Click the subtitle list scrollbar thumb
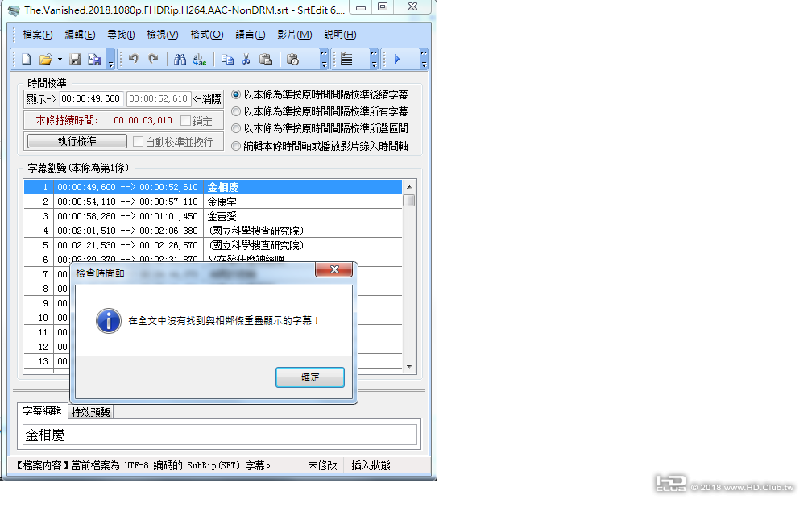Viewport: 812px width, 508px height. coord(409,200)
